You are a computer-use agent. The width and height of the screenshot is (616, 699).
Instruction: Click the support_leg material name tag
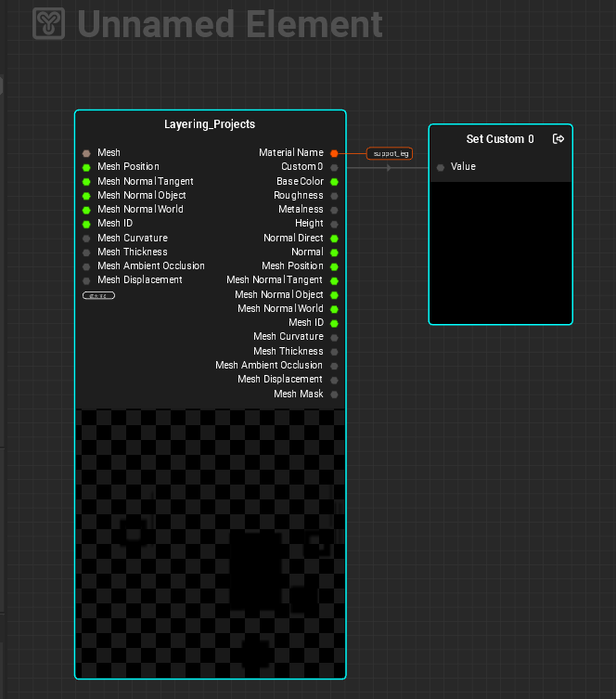click(x=390, y=153)
